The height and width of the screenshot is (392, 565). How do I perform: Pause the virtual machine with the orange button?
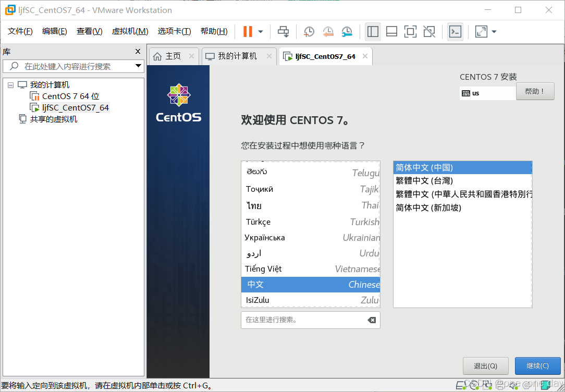(248, 32)
